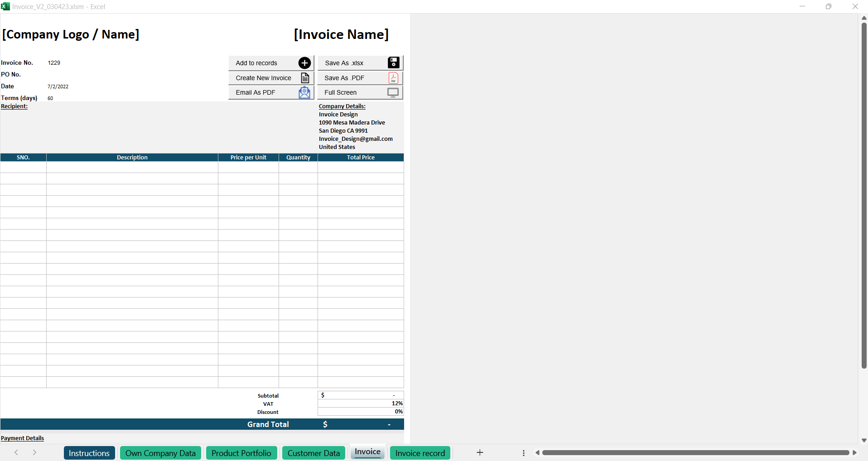Open the Own Company Data sheet tab
This screenshot has height=461, width=868.
pyautogui.click(x=160, y=453)
